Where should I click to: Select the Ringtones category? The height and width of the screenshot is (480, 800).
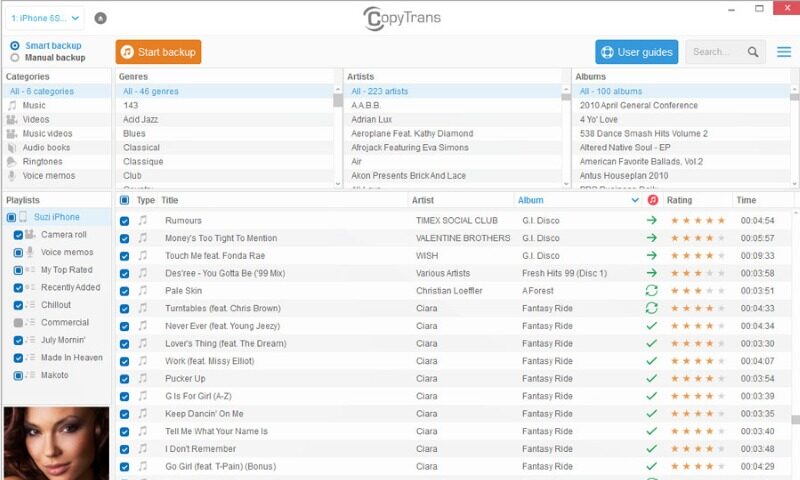(x=56, y=161)
